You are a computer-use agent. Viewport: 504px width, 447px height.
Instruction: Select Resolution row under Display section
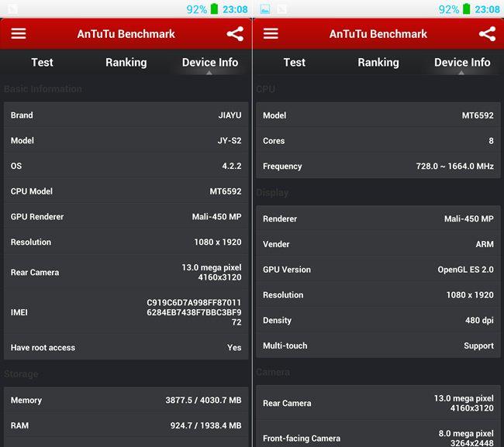[x=378, y=295]
